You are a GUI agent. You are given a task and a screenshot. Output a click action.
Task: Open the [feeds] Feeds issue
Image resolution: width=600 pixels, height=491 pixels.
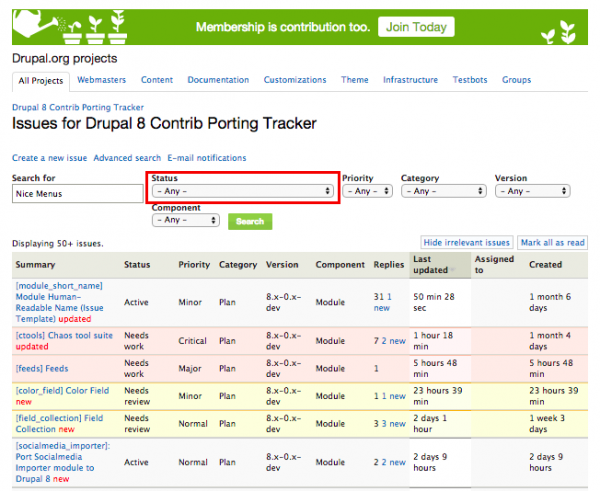click(42, 369)
